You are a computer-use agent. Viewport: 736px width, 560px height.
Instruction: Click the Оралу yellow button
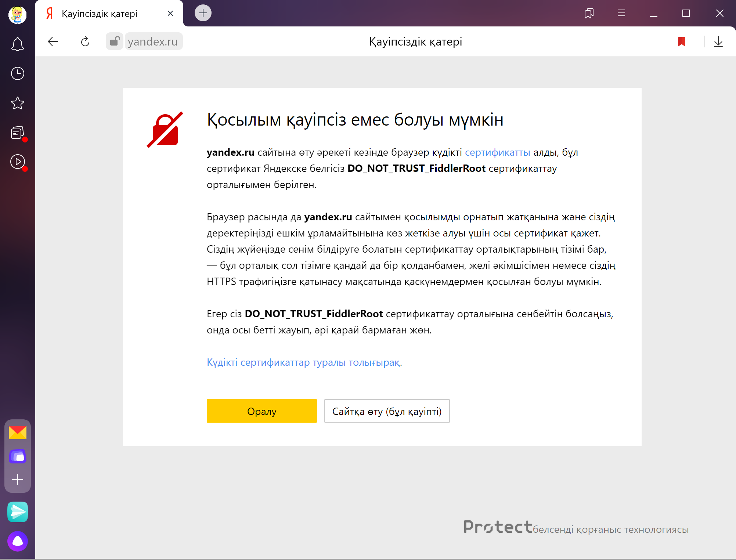point(262,411)
